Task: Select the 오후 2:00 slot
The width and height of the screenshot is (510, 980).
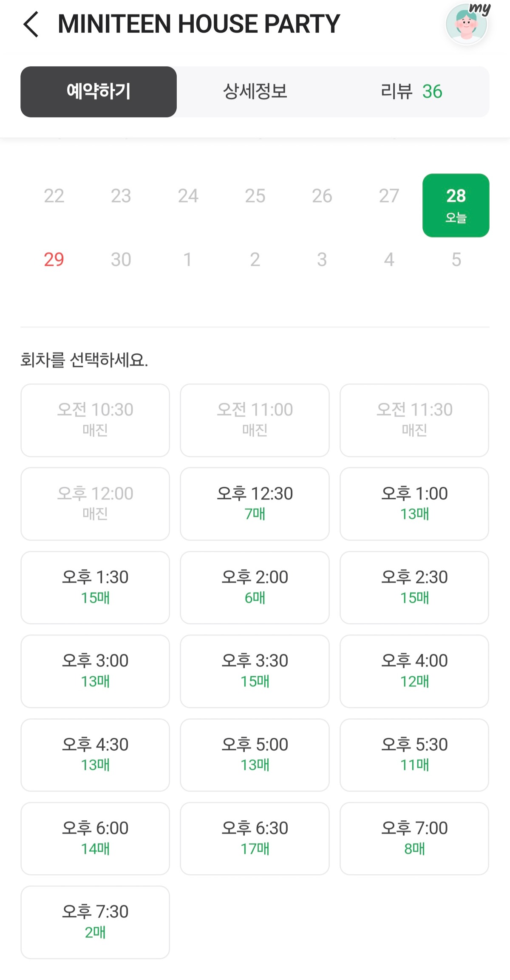Action: point(255,587)
